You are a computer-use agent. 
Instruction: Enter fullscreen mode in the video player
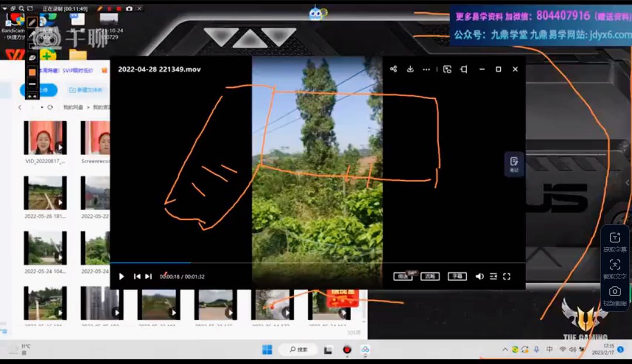tap(507, 277)
